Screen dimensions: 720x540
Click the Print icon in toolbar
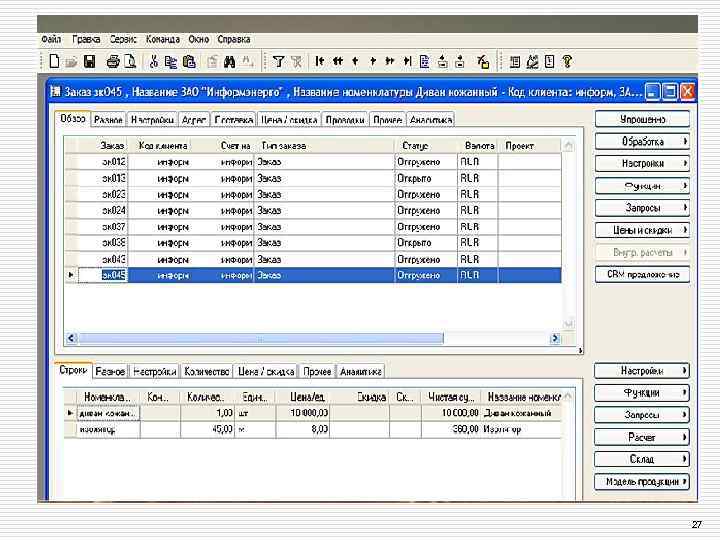(113, 61)
